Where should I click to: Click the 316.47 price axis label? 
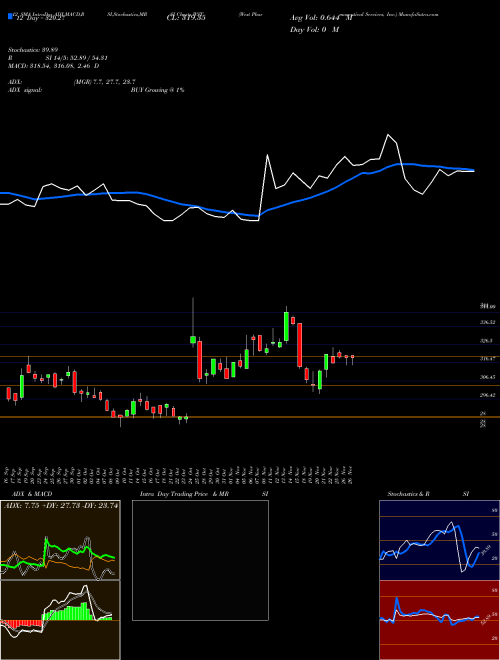click(x=487, y=359)
